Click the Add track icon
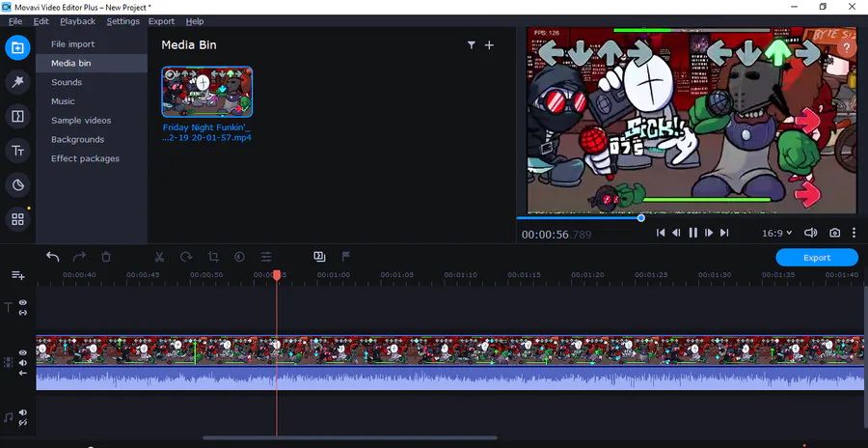 (18, 275)
